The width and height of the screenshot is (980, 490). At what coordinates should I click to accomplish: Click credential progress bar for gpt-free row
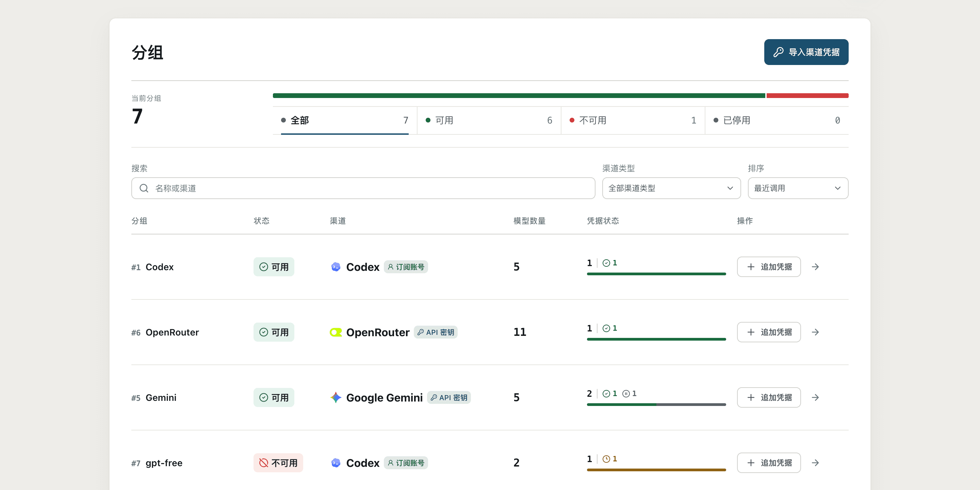click(656, 470)
